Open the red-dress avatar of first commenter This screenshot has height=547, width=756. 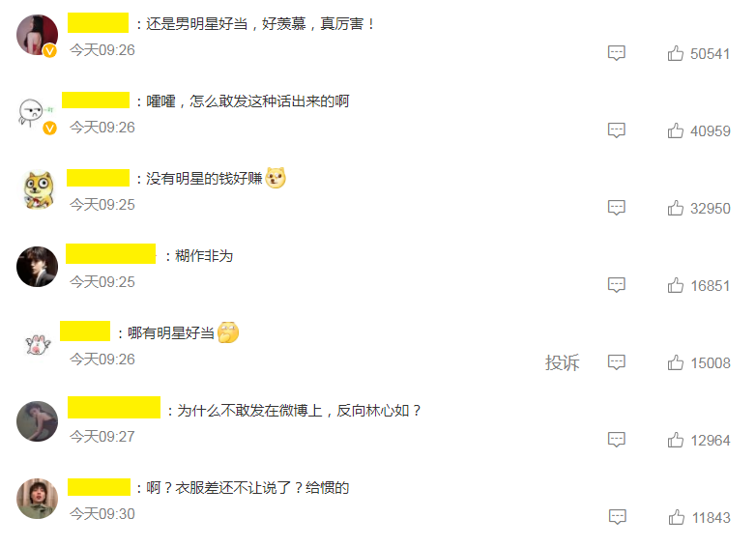click(37, 35)
